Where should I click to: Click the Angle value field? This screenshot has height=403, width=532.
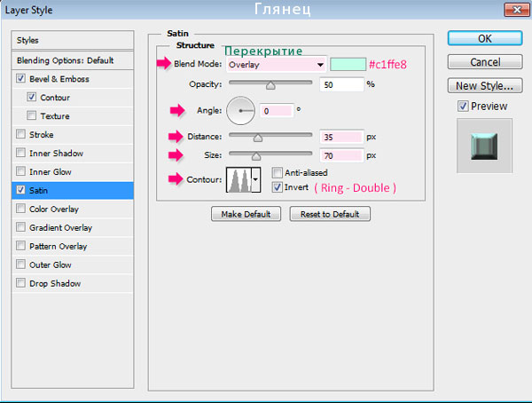[277, 111]
